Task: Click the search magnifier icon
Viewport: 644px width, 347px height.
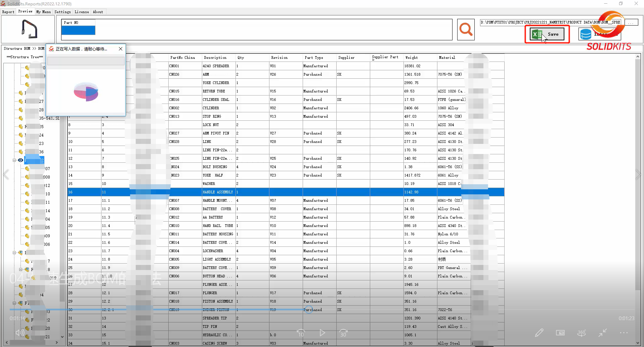Action: pyautogui.click(x=466, y=30)
